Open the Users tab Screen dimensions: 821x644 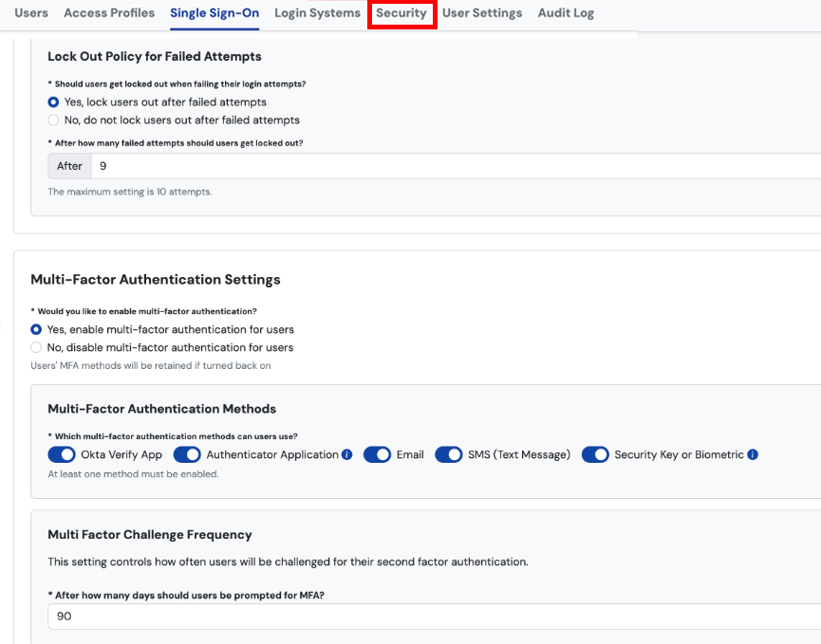coord(31,13)
